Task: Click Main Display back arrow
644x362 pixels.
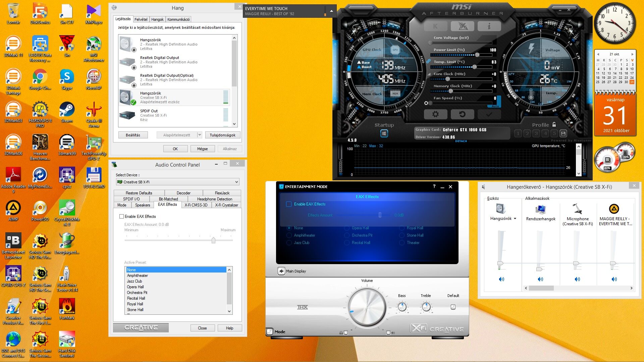Action: (281, 271)
